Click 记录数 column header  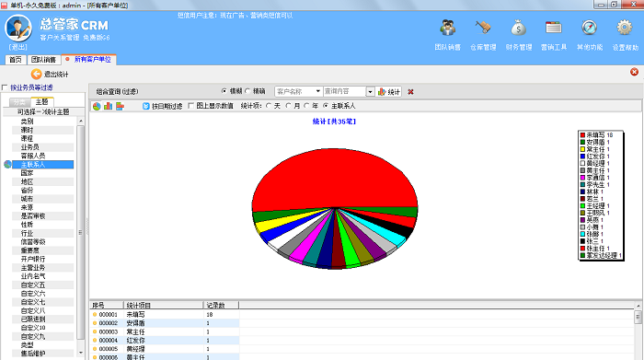(221, 305)
